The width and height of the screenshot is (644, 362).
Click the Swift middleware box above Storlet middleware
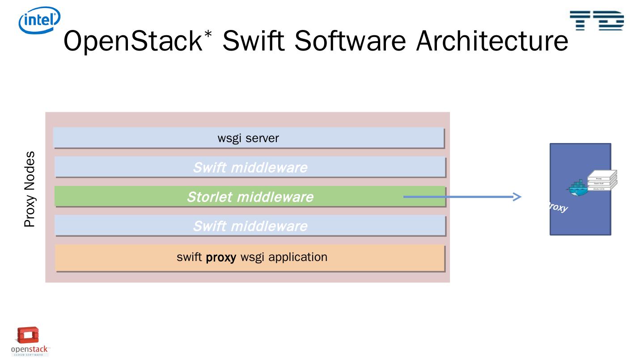[x=250, y=167]
